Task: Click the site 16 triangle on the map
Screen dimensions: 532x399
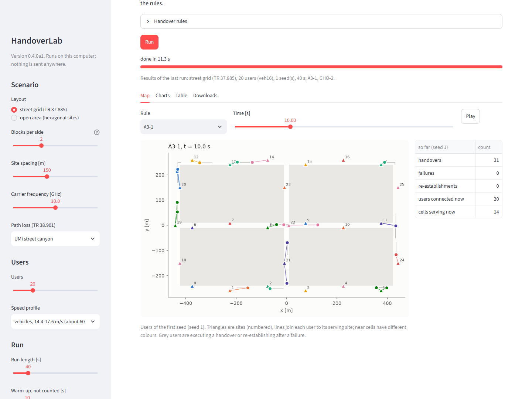Action: click(343, 160)
